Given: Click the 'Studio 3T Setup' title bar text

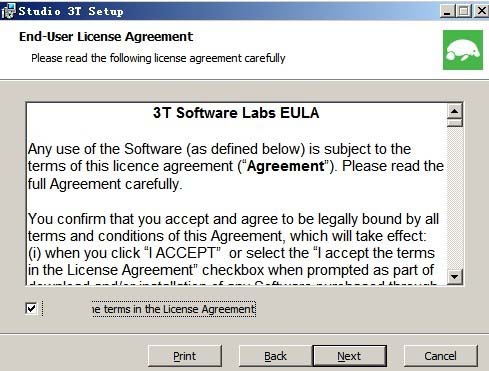Looking at the screenshot, I should point(71,11).
